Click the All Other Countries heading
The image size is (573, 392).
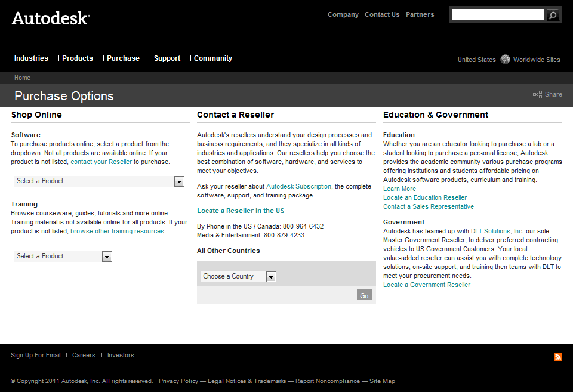(229, 251)
